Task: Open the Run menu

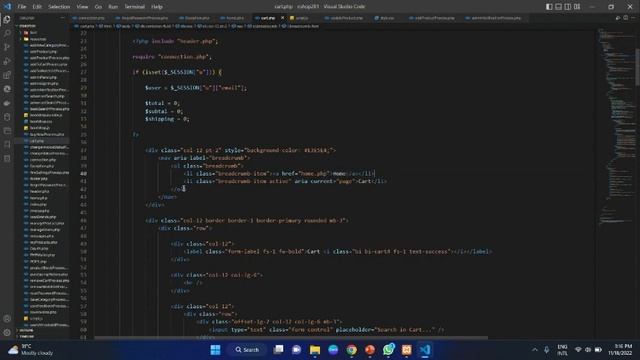Action: [113, 7]
